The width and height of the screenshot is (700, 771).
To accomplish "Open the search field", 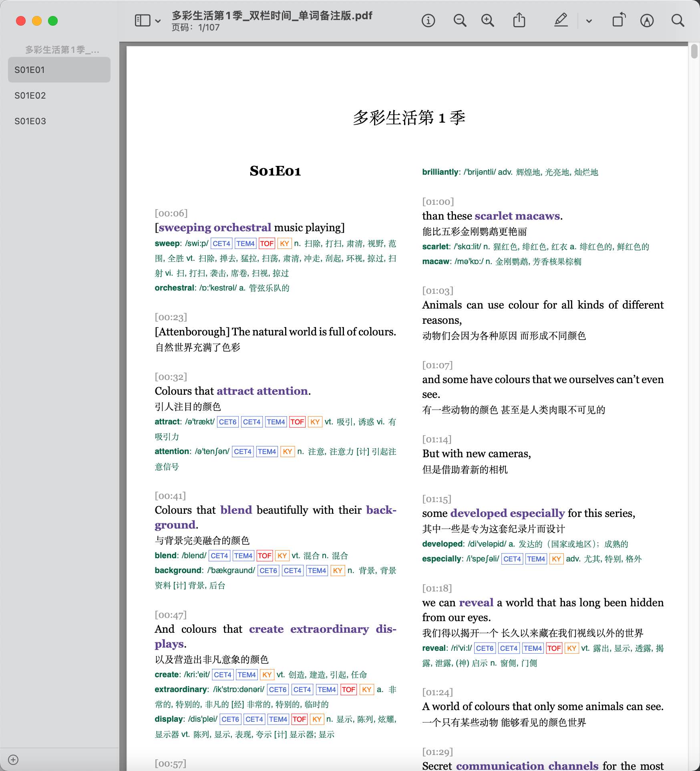I will (x=678, y=20).
